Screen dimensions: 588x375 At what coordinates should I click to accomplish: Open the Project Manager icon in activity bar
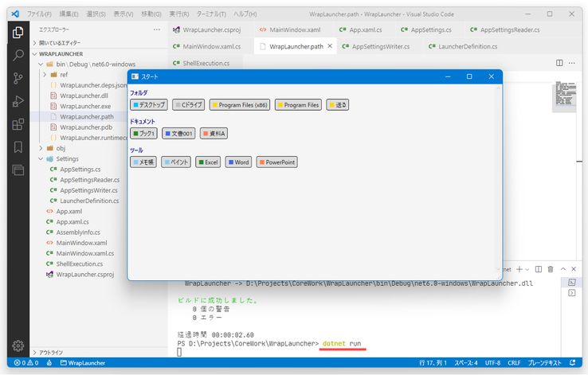tap(18, 170)
